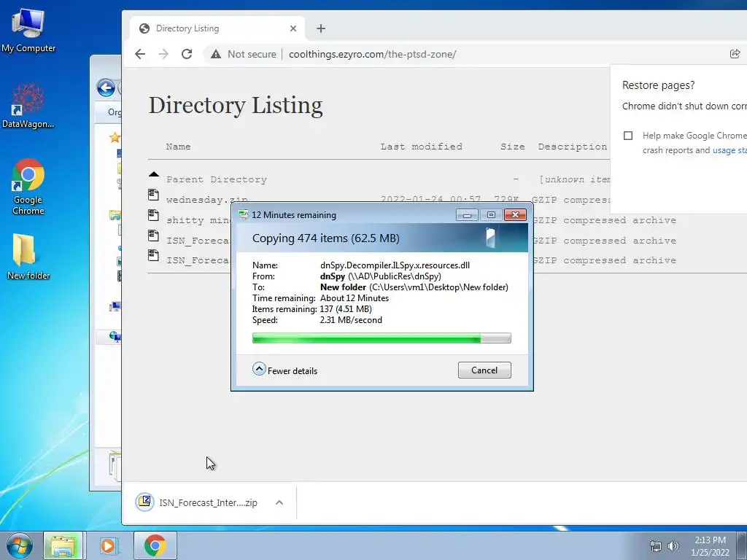Viewport: 747px width, 560px height.
Task: Open taskbar clock showing 2:13 PM
Action: click(x=710, y=545)
